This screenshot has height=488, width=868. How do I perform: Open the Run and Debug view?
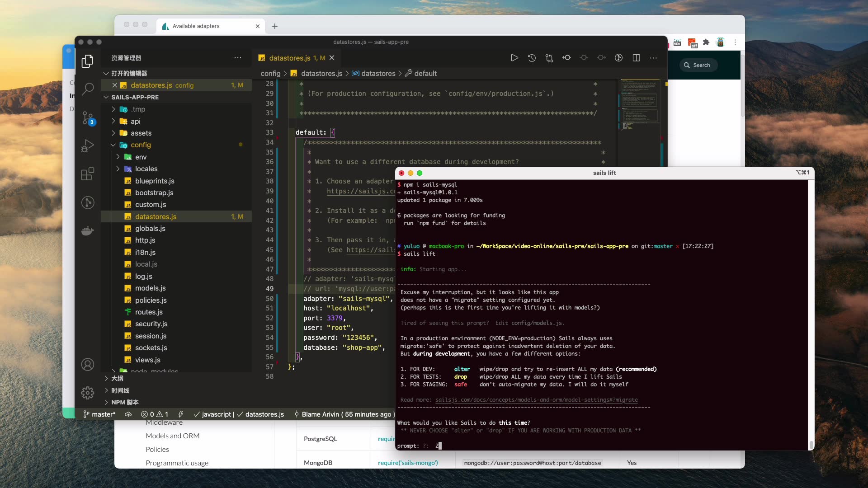pos(88,146)
